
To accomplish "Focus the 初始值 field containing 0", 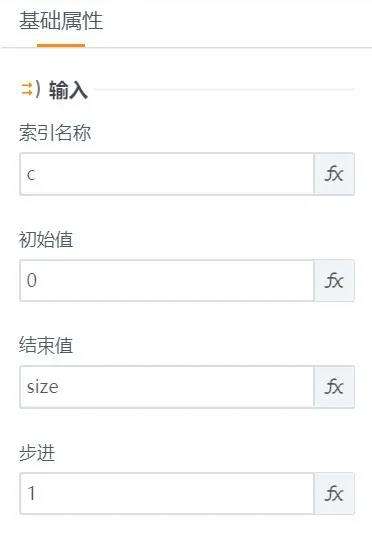I will pos(167,281).
